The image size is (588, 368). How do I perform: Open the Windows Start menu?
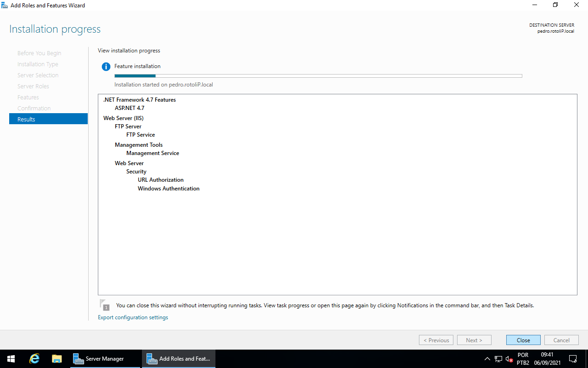(11, 358)
